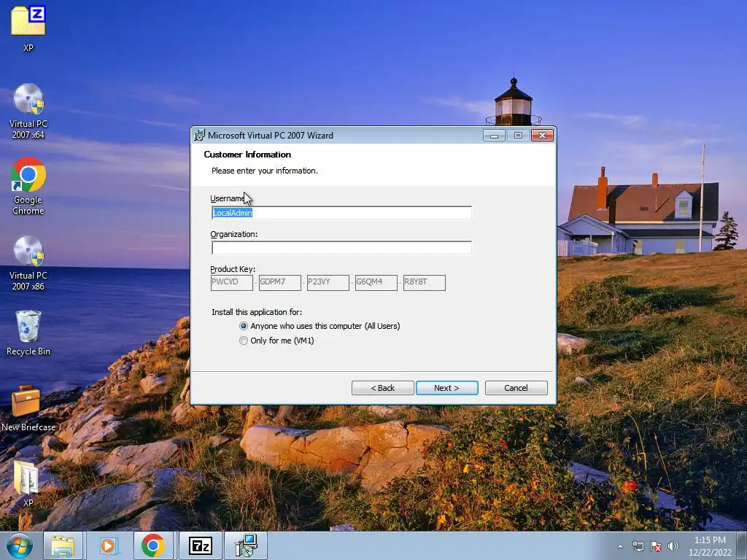The image size is (747, 560).
Task: Proceed with the Next button
Action: point(447,388)
